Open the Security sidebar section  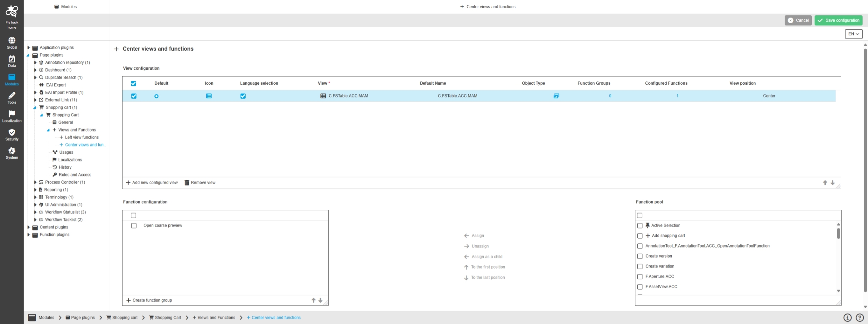[12, 135]
